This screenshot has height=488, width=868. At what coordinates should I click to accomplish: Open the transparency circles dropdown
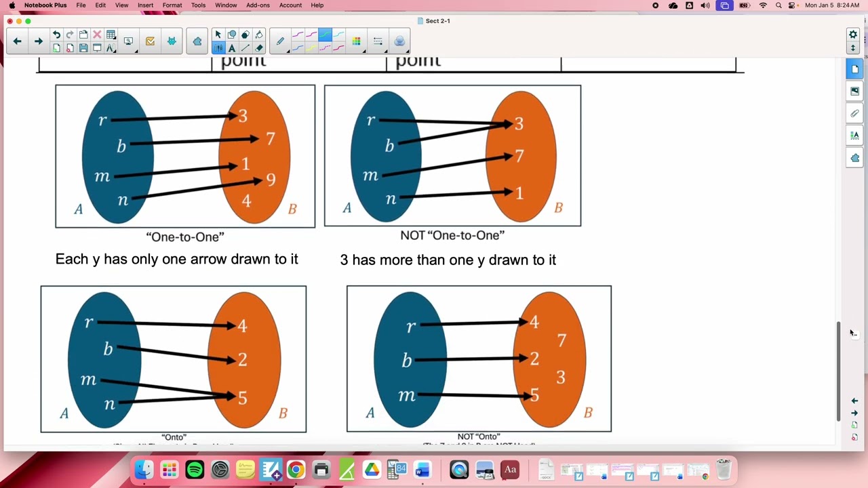coord(399,41)
